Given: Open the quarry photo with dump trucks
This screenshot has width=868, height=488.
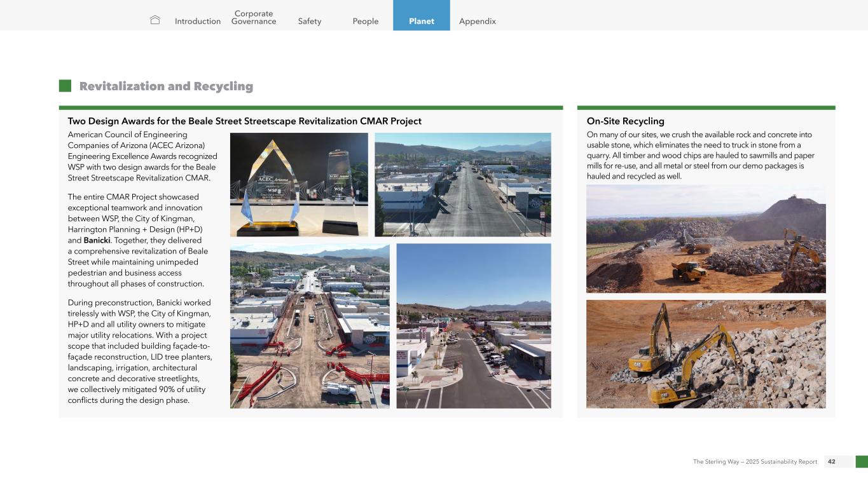Looking at the screenshot, I should 706,239.
